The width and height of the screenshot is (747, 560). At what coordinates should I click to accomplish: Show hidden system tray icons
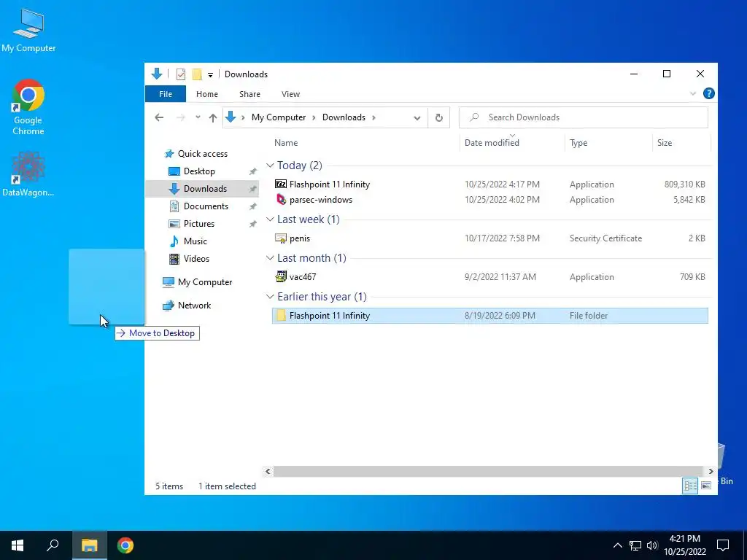[617, 545]
